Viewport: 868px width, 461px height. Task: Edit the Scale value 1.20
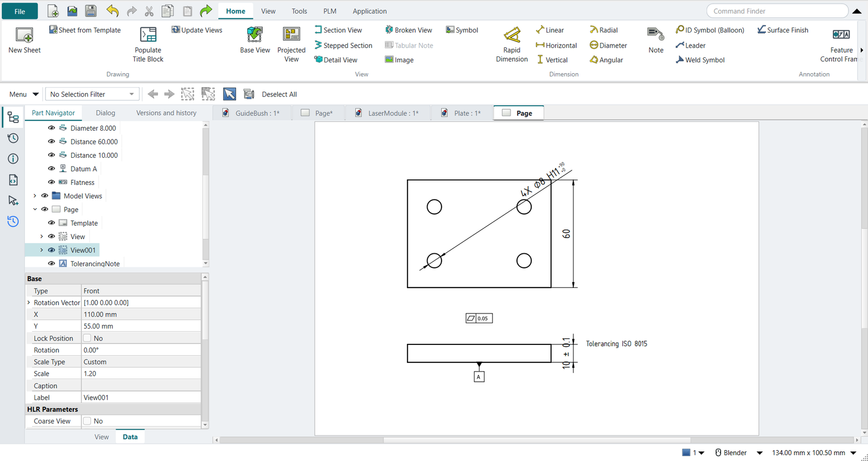point(141,374)
